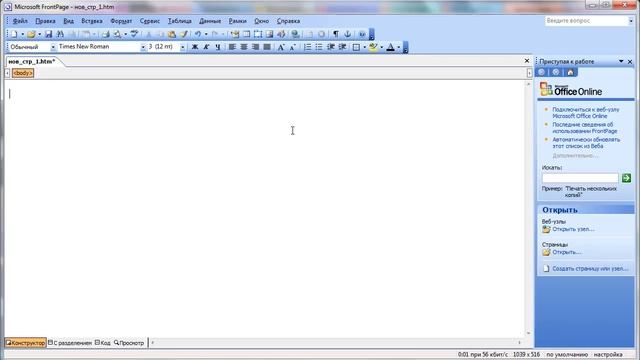
Task: Apply numbered list formatting
Action: pos(307,47)
